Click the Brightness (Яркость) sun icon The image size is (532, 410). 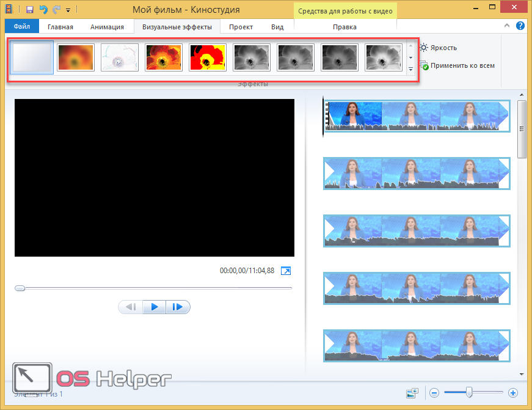click(x=424, y=48)
